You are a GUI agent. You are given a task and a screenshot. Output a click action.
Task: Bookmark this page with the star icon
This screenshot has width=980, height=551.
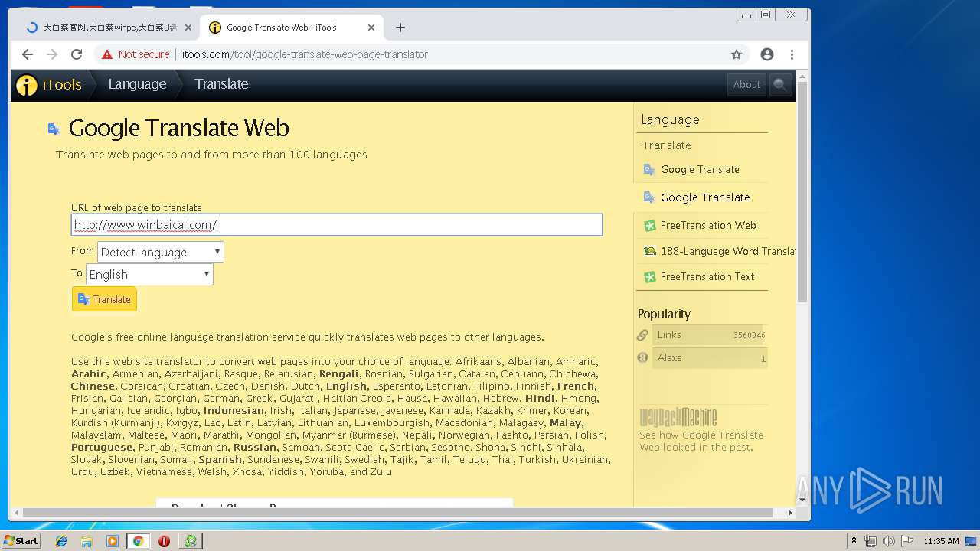737,54
